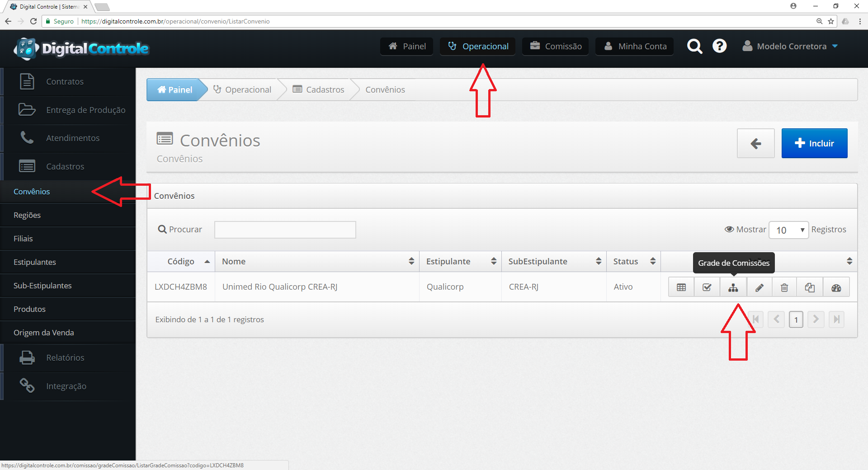Focus the Procurar search field

pyautogui.click(x=285, y=230)
